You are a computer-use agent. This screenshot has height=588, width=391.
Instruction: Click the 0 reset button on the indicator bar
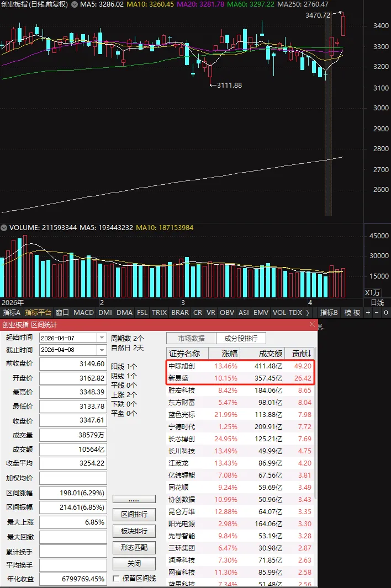[385, 312]
